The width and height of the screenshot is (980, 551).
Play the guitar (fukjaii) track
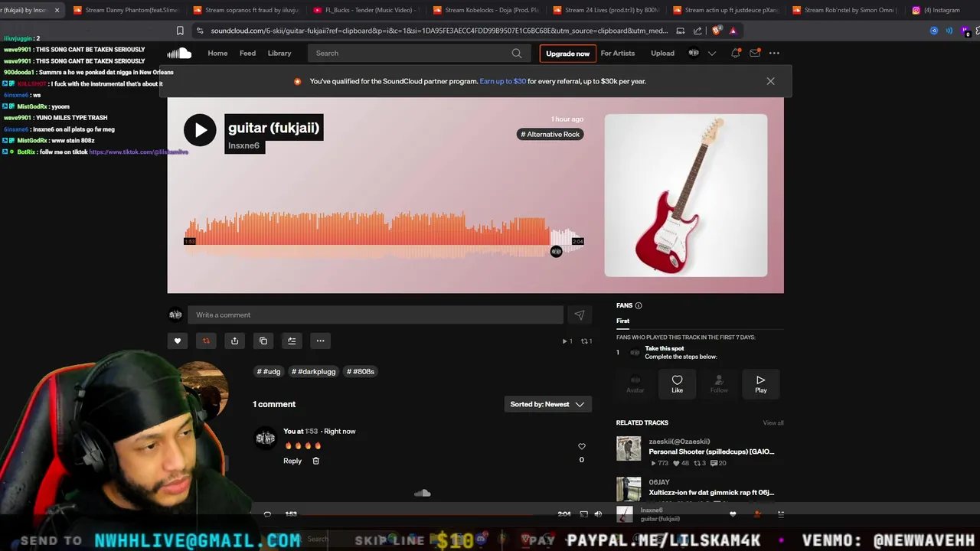[x=200, y=130]
